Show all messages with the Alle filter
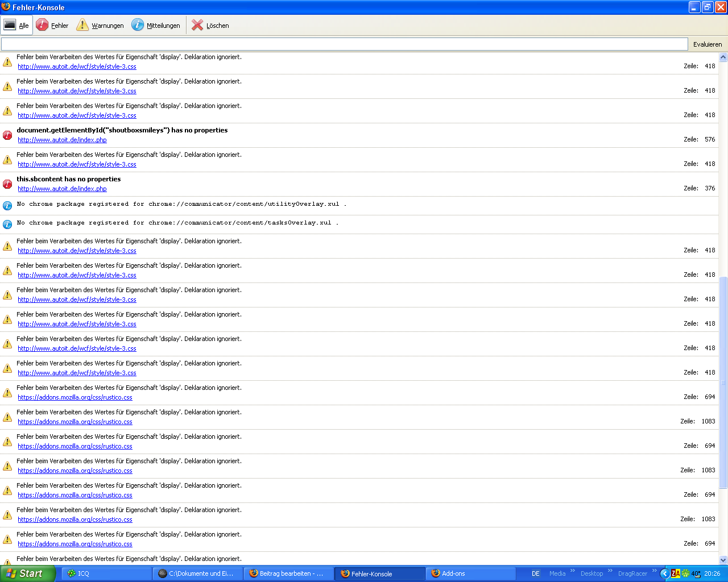Image resolution: width=728 pixels, height=582 pixels. point(16,26)
